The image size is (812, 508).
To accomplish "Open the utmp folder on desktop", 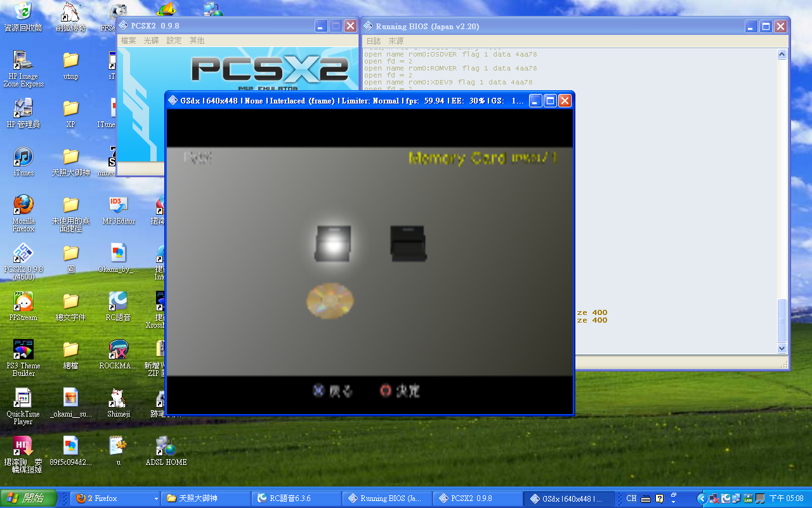I will [71, 65].
